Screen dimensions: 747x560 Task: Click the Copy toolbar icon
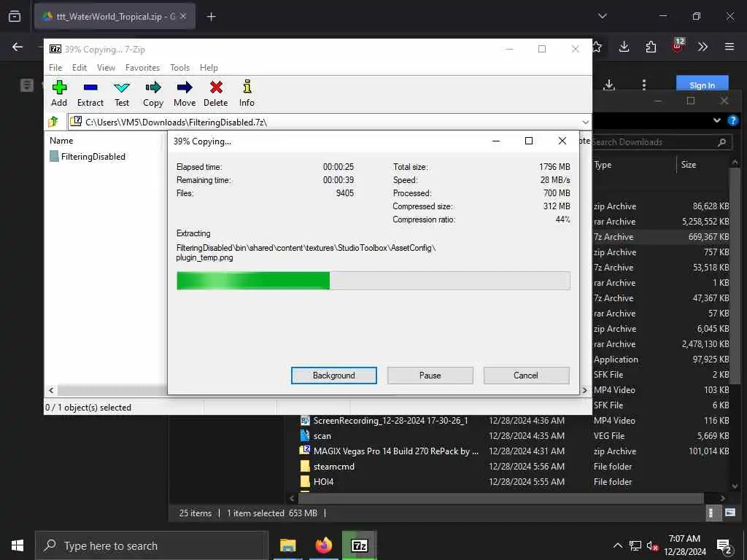pyautogui.click(x=153, y=93)
